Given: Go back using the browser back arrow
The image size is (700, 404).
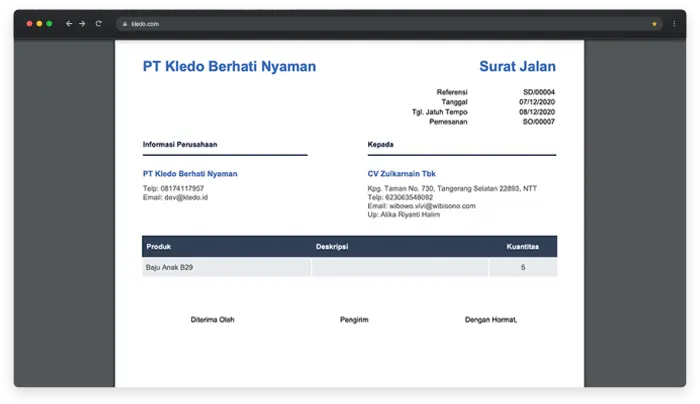Looking at the screenshot, I should (69, 24).
